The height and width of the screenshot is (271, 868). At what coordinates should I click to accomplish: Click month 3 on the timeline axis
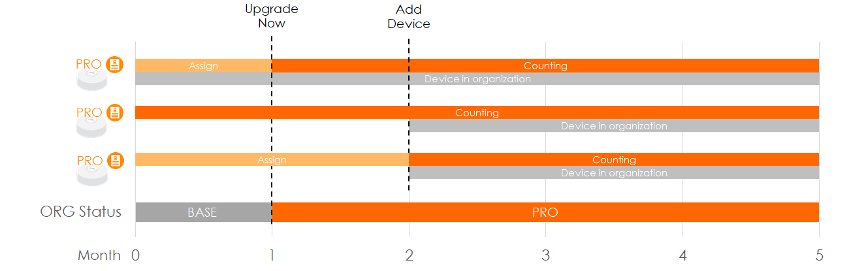pyautogui.click(x=545, y=255)
